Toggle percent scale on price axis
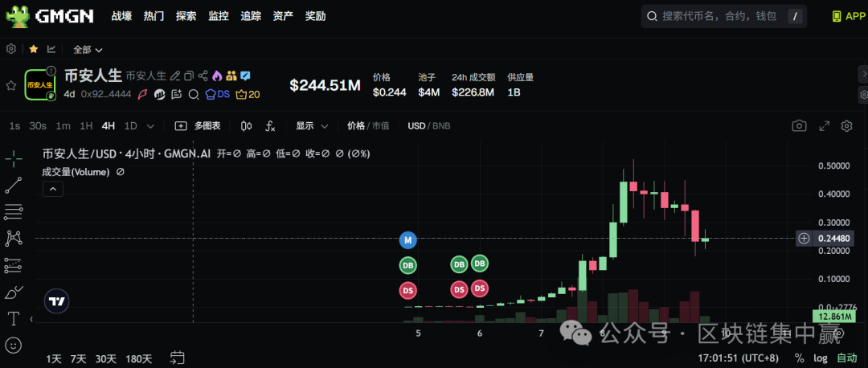This screenshot has width=868, height=368. [799, 358]
